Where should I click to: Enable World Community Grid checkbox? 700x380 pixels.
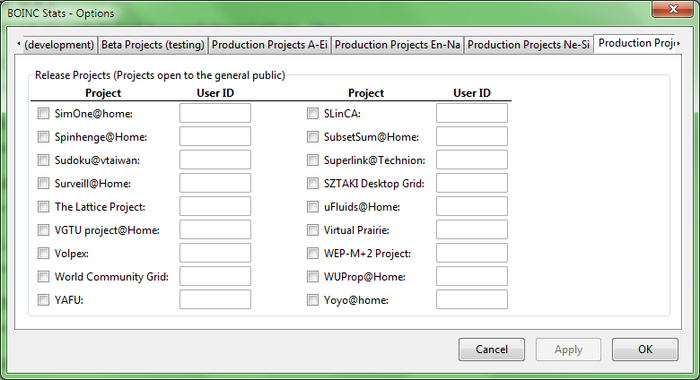(x=43, y=276)
